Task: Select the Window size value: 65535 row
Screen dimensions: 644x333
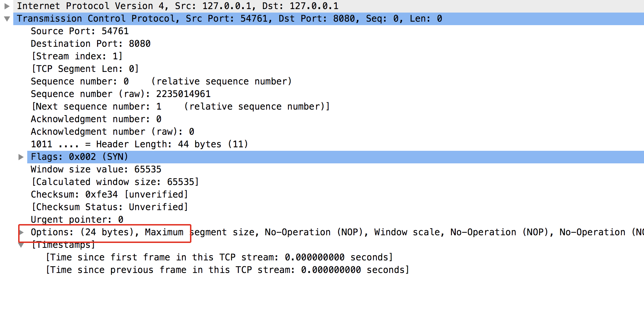Action: 96,169
